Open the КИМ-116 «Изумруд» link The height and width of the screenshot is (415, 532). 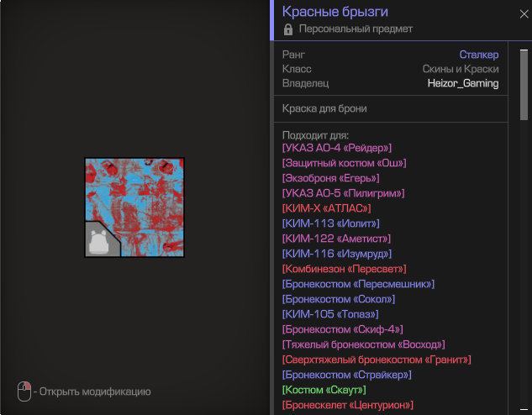pyautogui.click(x=337, y=254)
